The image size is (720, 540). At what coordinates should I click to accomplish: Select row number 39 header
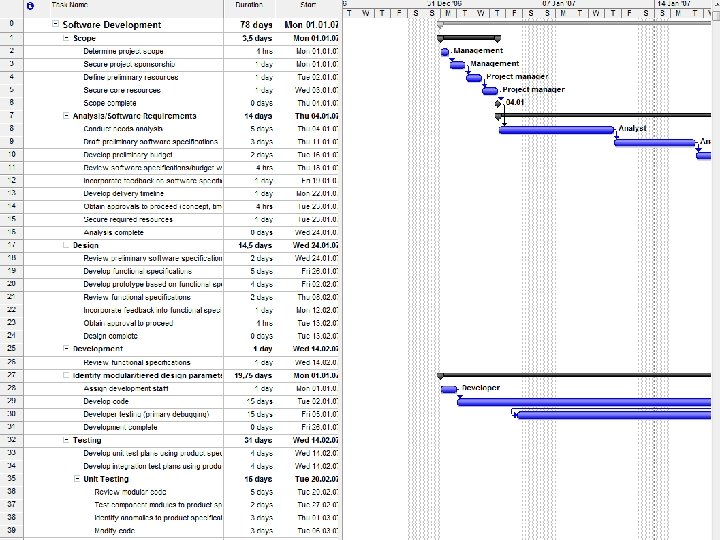11,530
